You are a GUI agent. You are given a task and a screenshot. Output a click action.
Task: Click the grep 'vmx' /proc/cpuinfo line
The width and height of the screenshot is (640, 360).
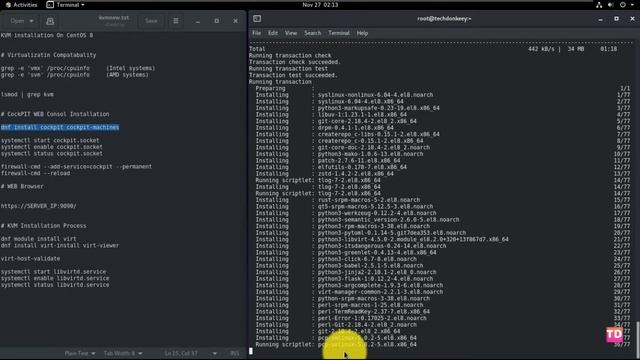(78, 68)
